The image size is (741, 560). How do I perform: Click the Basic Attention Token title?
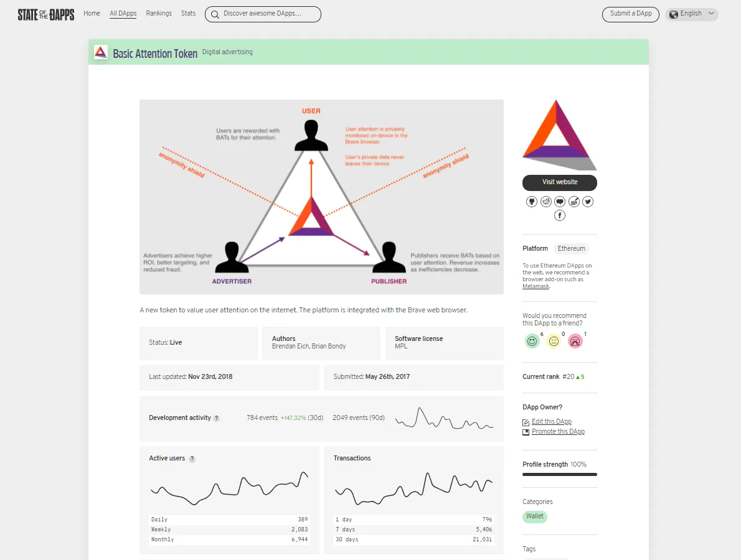(155, 54)
